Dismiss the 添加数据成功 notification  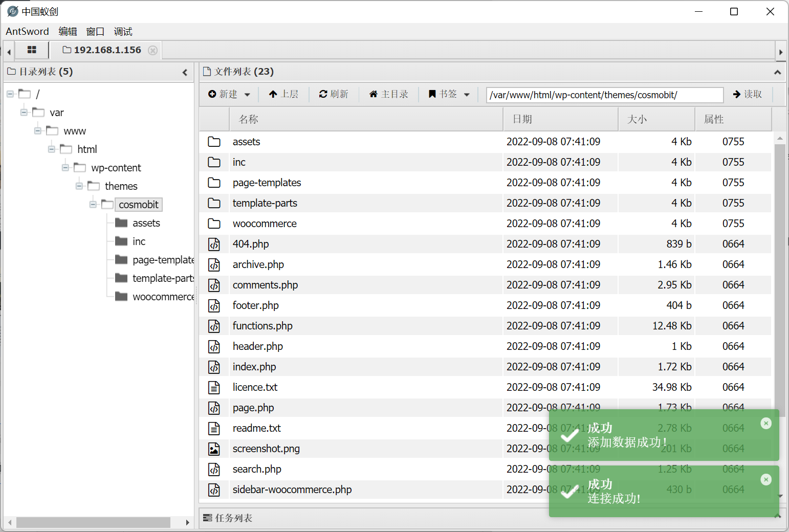766,423
